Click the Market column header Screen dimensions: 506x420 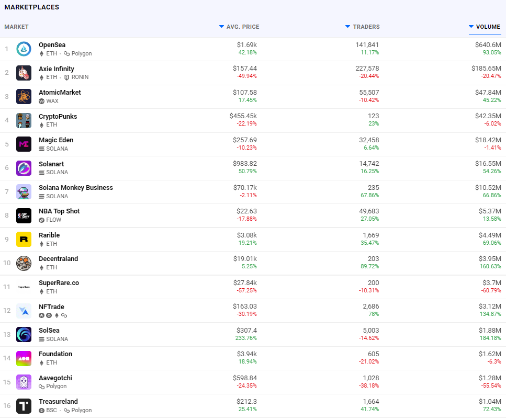click(16, 27)
